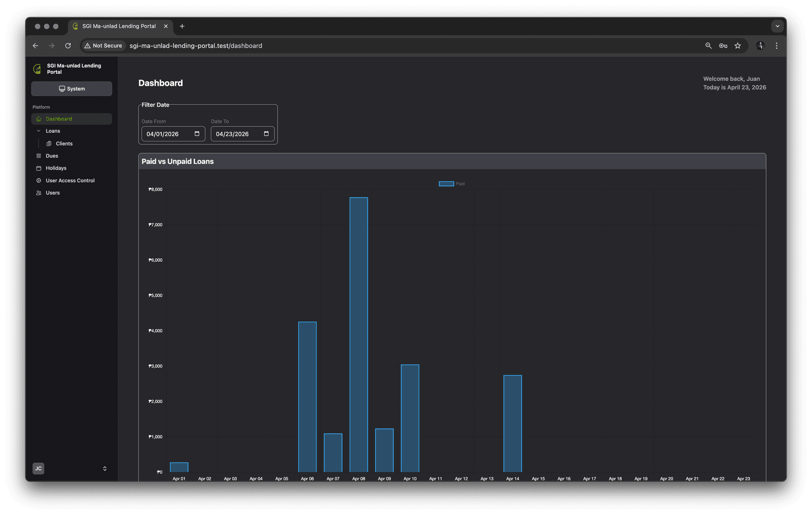Click the zoom magnifier icon in address bar
Image resolution: width=812 pixels, height=515 pixels.
[709, 46]
